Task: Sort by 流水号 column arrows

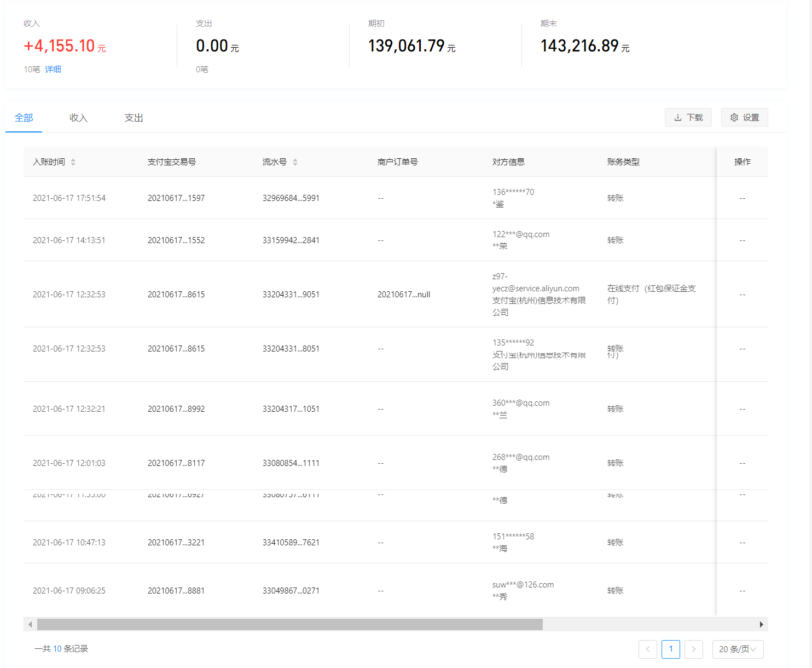Action: coord(295,162)
